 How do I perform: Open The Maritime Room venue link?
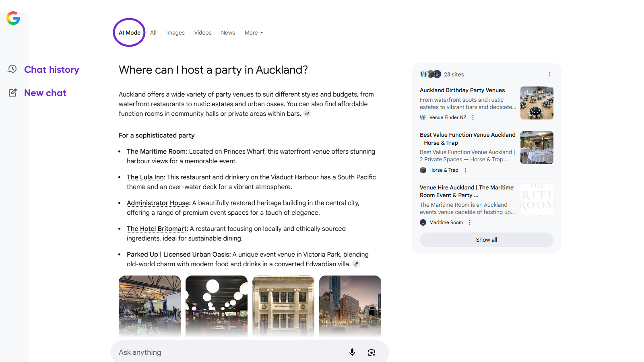click(x=156, y=151)
